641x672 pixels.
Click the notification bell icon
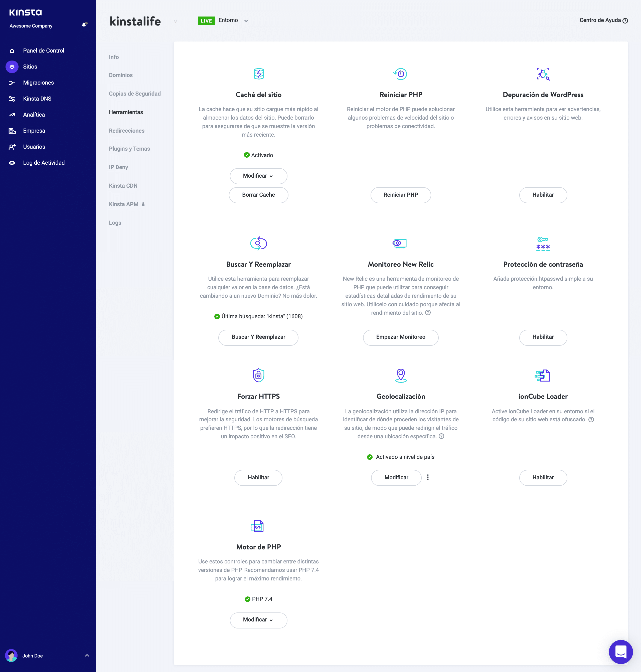click(84, 25)
